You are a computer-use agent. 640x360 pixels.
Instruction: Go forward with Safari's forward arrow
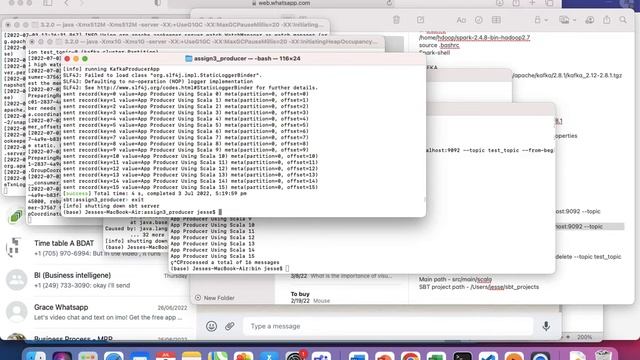click(x=82, y=3)
